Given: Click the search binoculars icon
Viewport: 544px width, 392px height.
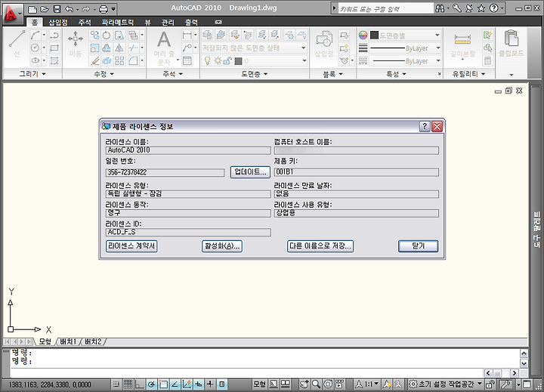Looking at the screenshot, I should pos(440,8).
